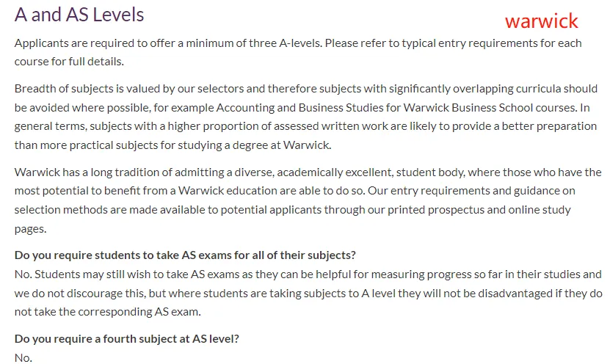This screenshot has height=364, width=610.
Task: Click the bold question about a fourth subject
Action: (126, 339)
